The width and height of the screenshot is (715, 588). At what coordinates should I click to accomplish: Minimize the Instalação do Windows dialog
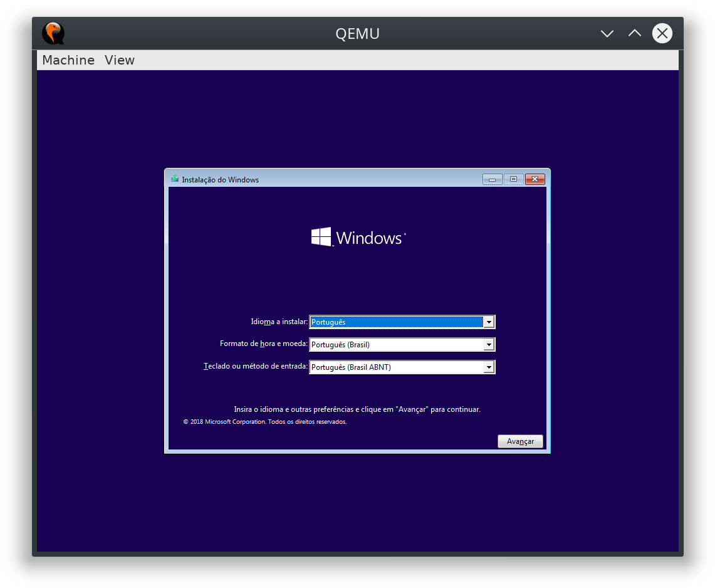[x=492, y=179]
